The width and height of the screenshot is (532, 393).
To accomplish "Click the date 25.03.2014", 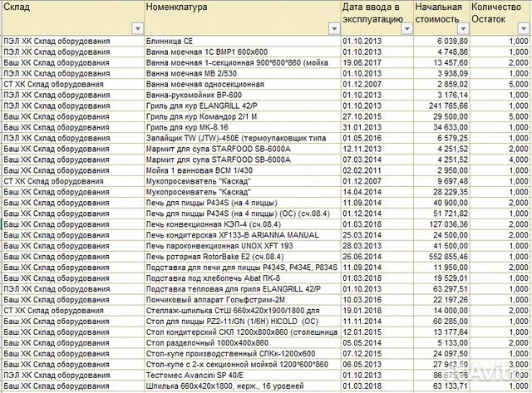I will (377, 235).
